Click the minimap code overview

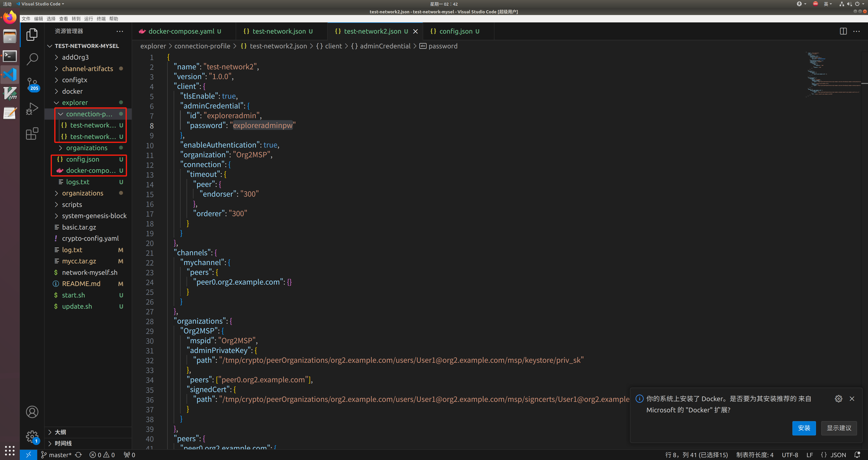(x=833, y=75)
